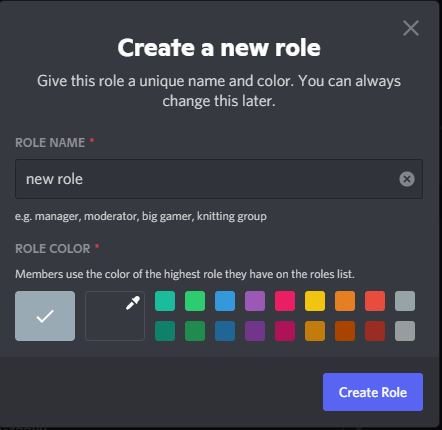Pick the bright green swatch in top row
Viewport: 442px width, 430px height.
195,301
